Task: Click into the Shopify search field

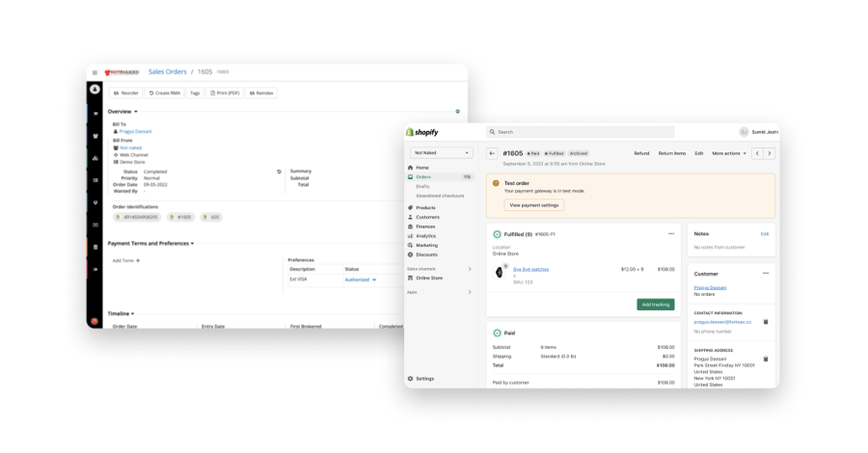Action: tap(579, 132)
